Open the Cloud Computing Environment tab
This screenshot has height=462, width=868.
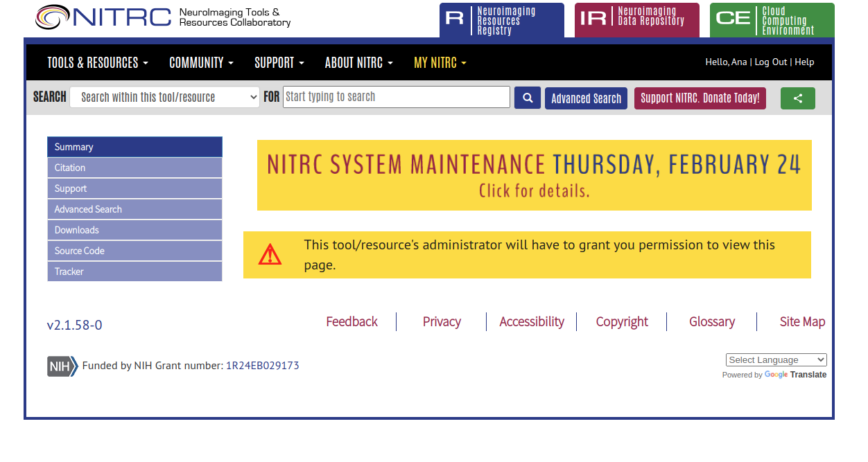[772, 20]
